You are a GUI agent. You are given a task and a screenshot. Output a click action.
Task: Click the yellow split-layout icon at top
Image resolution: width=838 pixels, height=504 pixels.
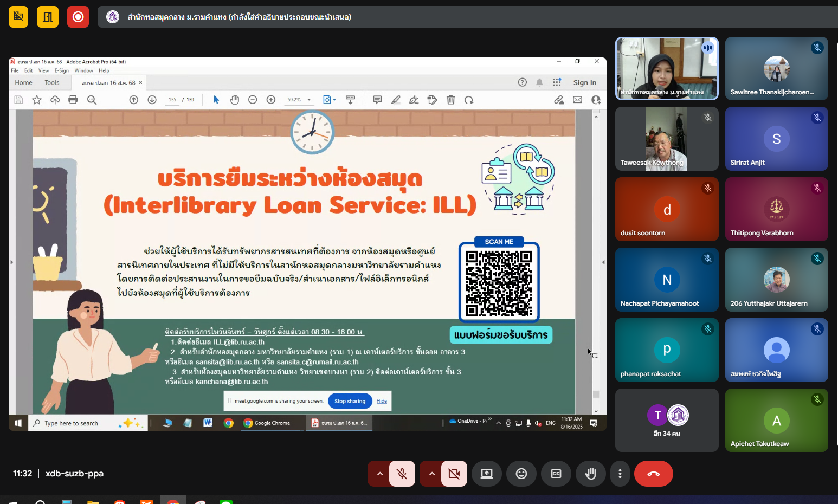pos(48,17)
